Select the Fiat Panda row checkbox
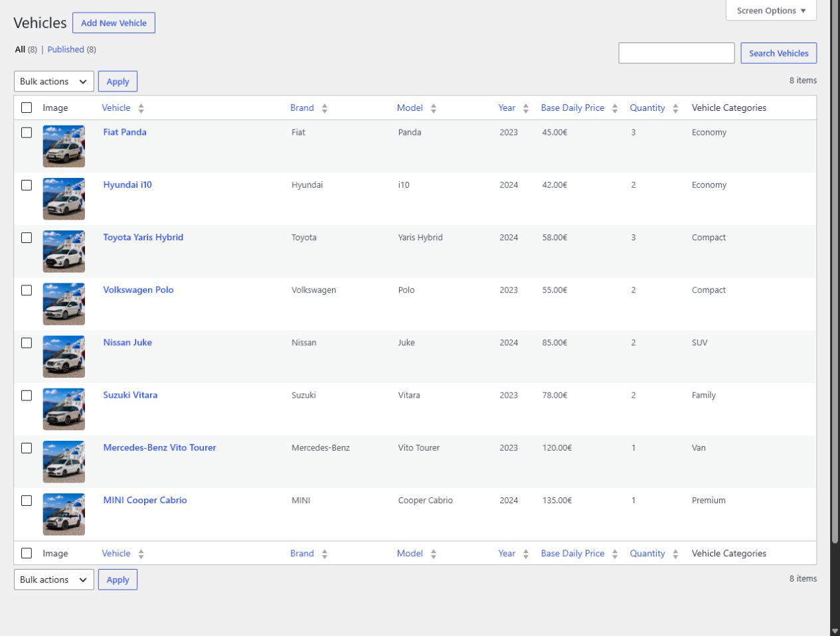840x636 pixels. pyautogui.click(x=27, y=132)
